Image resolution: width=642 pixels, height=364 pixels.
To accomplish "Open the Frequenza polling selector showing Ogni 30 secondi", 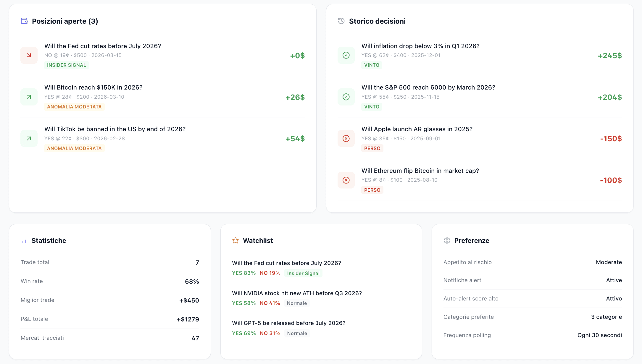I will [x=599, y=335].
